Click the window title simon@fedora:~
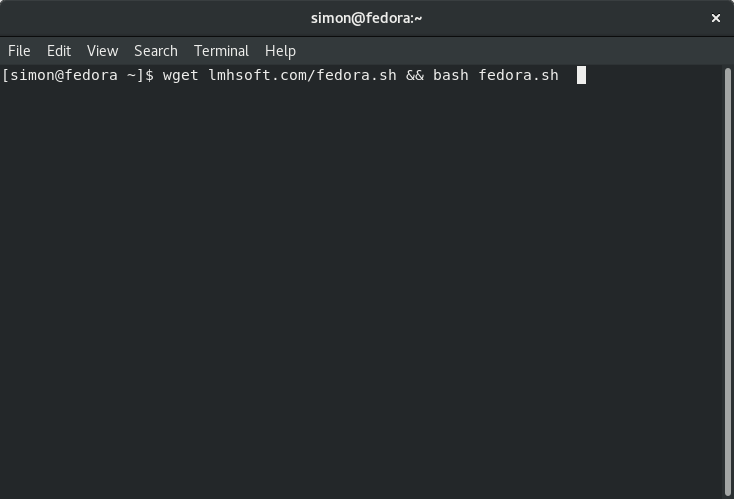This screenshot has width=734, height=499. (367, 18)
